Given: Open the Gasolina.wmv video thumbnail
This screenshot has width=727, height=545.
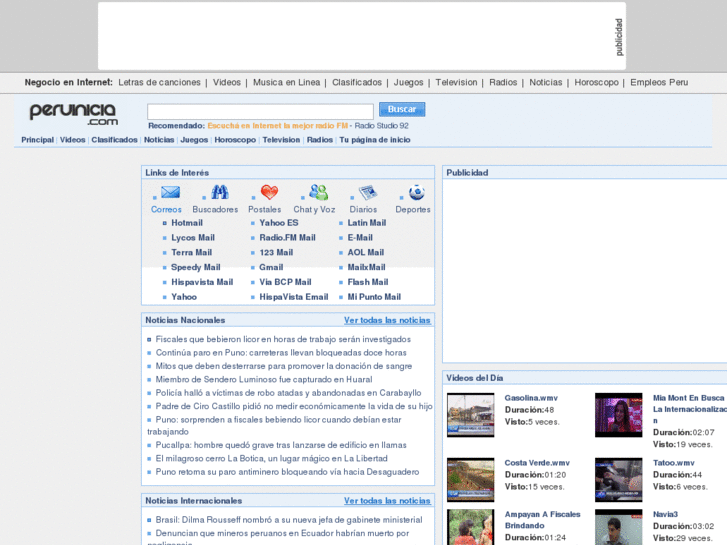Looking at the screenshot, I should [x=471, y=415].
